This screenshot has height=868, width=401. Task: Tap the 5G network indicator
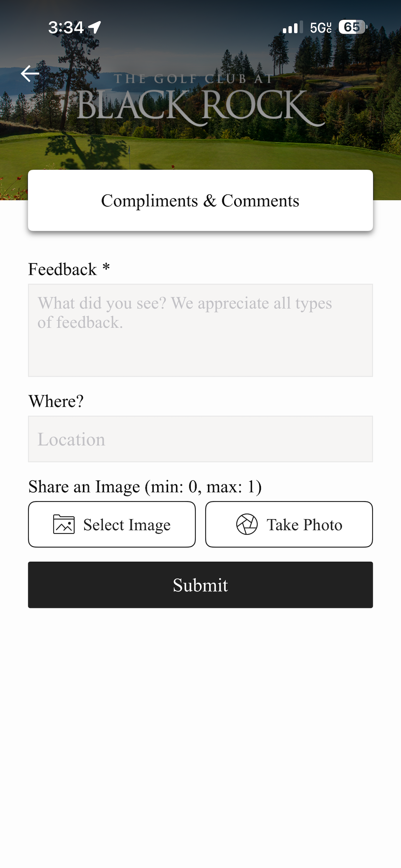tap(321, 28)
